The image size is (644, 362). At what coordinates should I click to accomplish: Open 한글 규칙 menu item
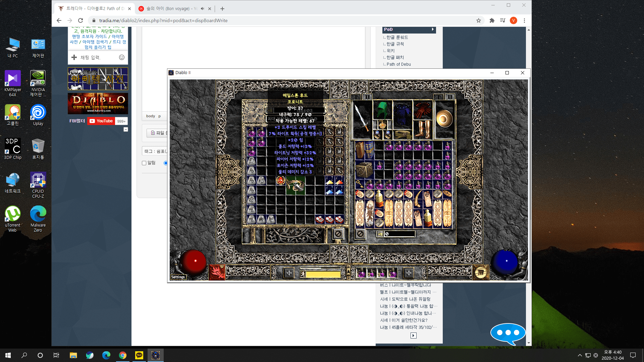point(395,44)
